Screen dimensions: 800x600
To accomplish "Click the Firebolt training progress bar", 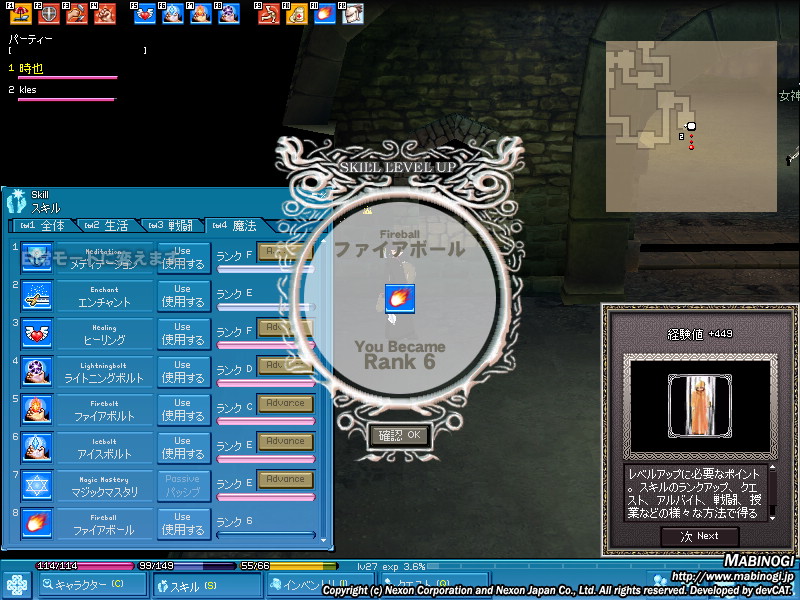I will [266, 421].
